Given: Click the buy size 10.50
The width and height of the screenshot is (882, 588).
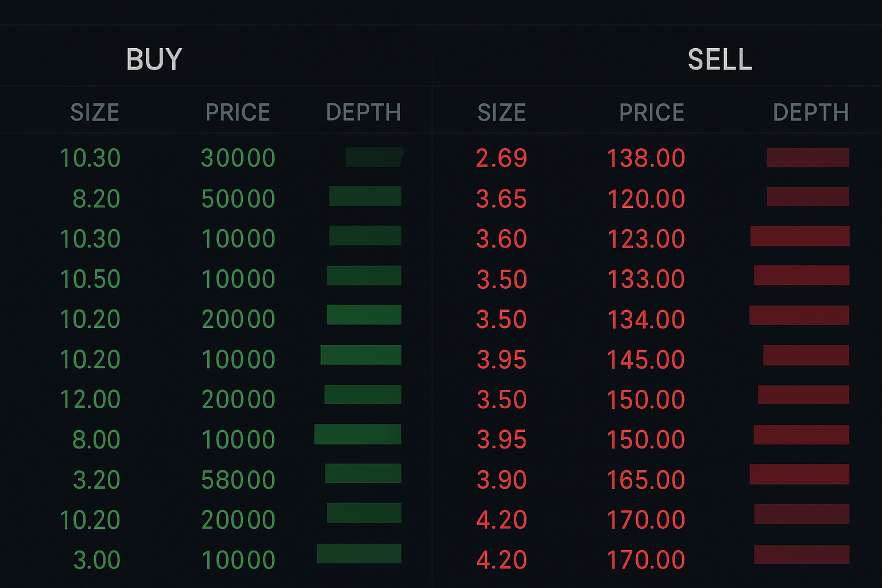Looking at the screenshot, I should [90, 279].
